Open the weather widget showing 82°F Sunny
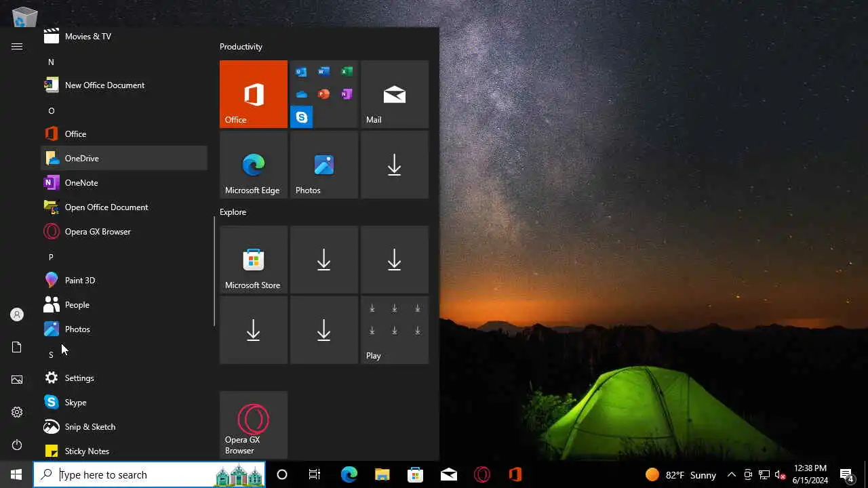868x488 pixels. [x=681, y=474]
